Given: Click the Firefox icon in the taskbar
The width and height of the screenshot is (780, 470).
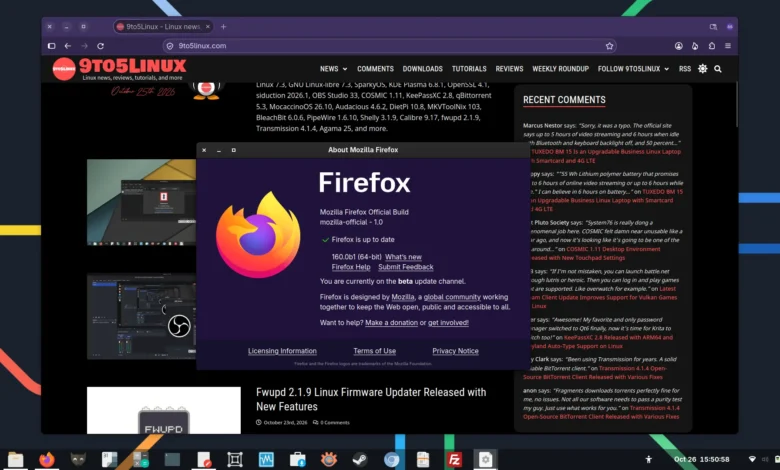Looking at the screenshot, I should (x=47, y=460).
